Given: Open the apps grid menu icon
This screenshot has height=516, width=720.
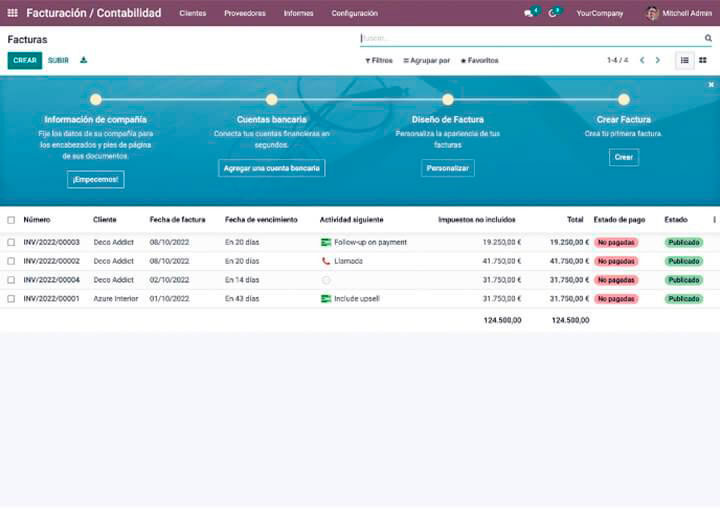Looking at the screenshot, I should click(x=12, y=13).
